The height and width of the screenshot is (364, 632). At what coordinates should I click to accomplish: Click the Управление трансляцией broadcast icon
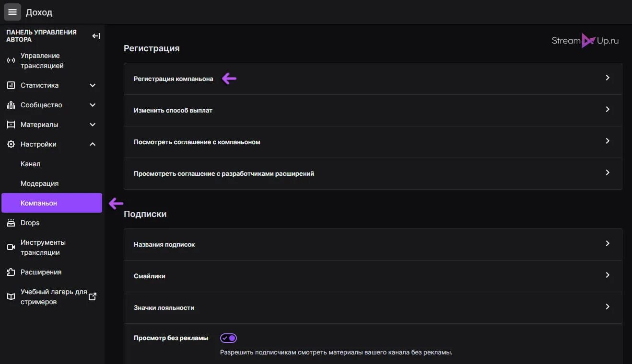point(11,61)
